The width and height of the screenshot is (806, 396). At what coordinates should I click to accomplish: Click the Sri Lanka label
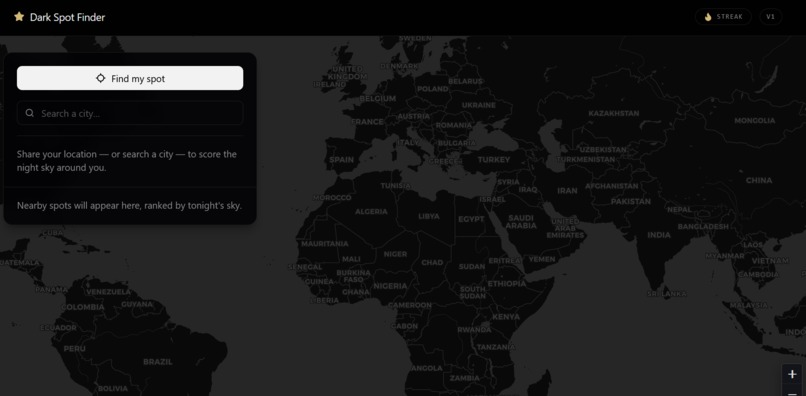click(667, 294)
